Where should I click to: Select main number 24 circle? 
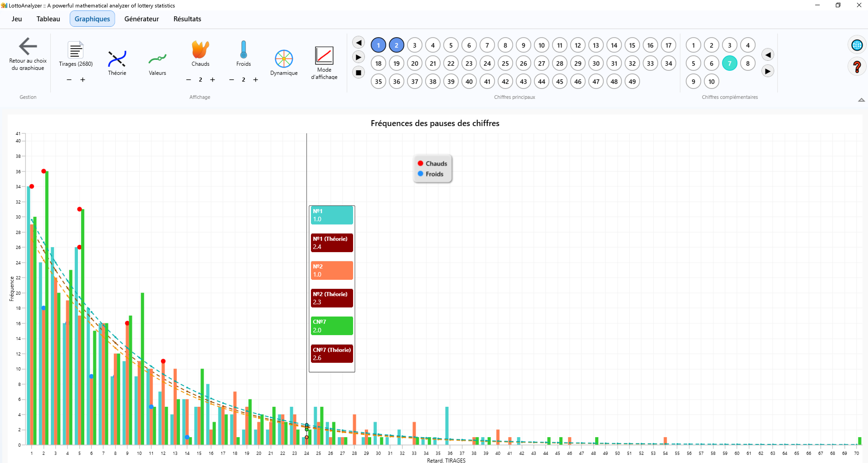[487, 63]
